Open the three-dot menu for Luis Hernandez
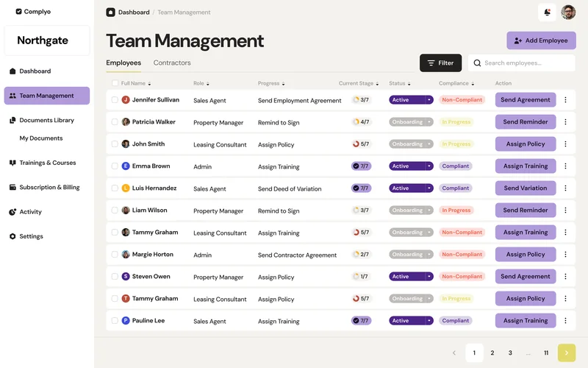This screenshot has width=588, height=368. [x=565, y=188]
